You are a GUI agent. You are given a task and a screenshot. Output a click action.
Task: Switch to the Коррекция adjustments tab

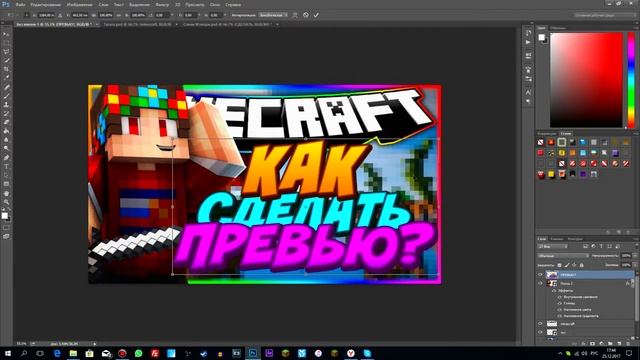point(547,133)
